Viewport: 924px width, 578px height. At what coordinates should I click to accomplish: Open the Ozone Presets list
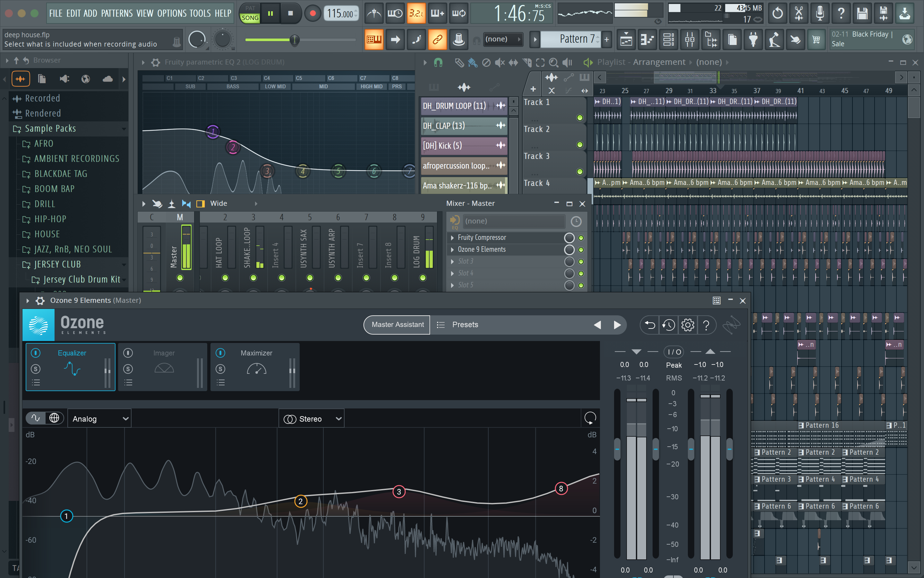point(465,325)
